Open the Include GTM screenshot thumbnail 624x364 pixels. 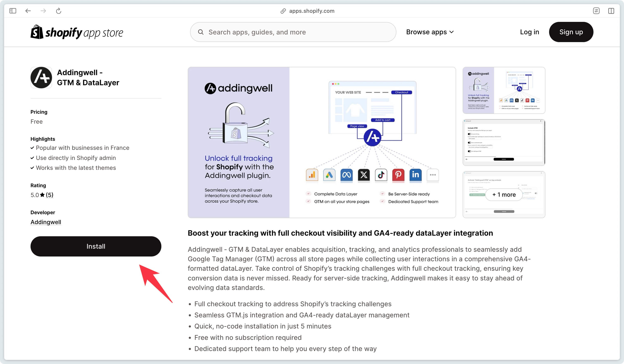504,142
